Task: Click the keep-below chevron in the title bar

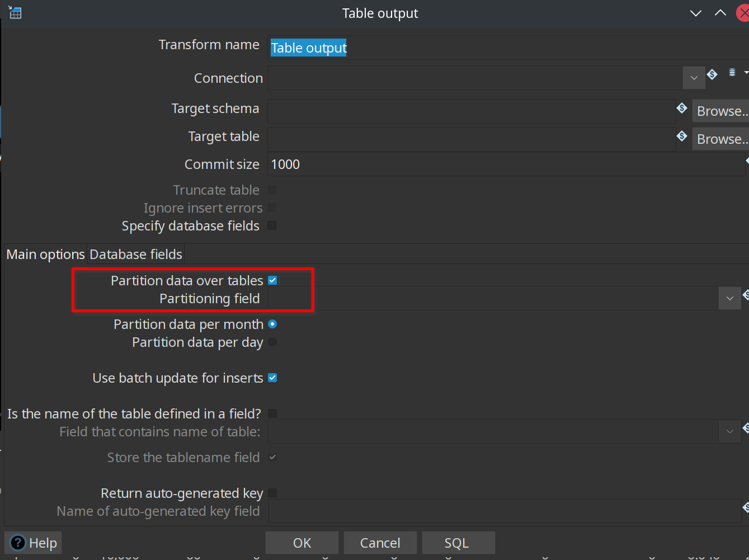Action: (696, 13)
